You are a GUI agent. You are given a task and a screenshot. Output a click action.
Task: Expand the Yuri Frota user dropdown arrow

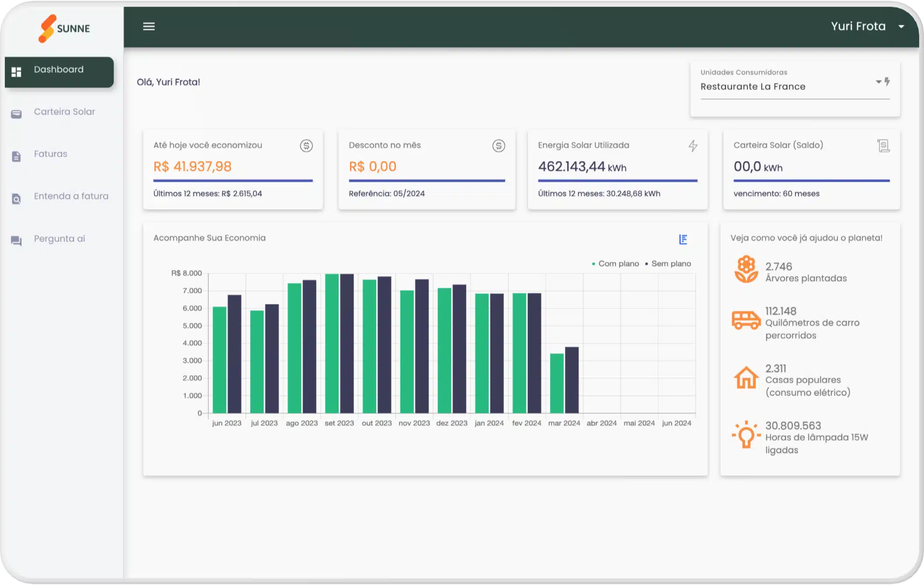pos(901,27)
